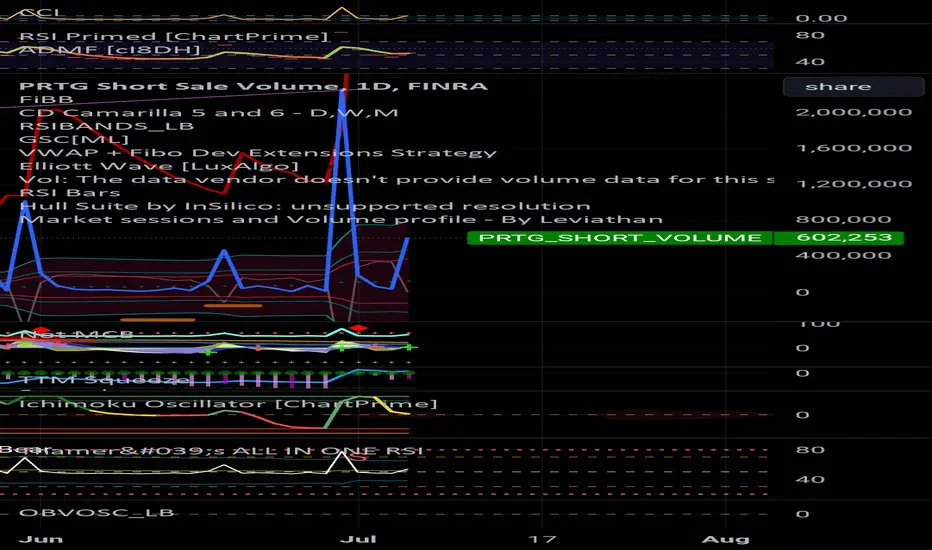
Task: Click Market sessions and Volume profile label
Action: 341,219
